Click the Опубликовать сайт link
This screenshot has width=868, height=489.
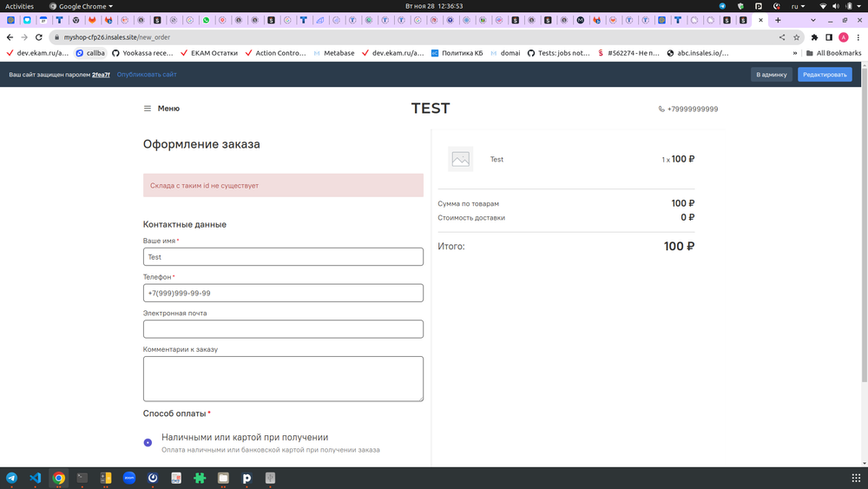tap(147, 75)
